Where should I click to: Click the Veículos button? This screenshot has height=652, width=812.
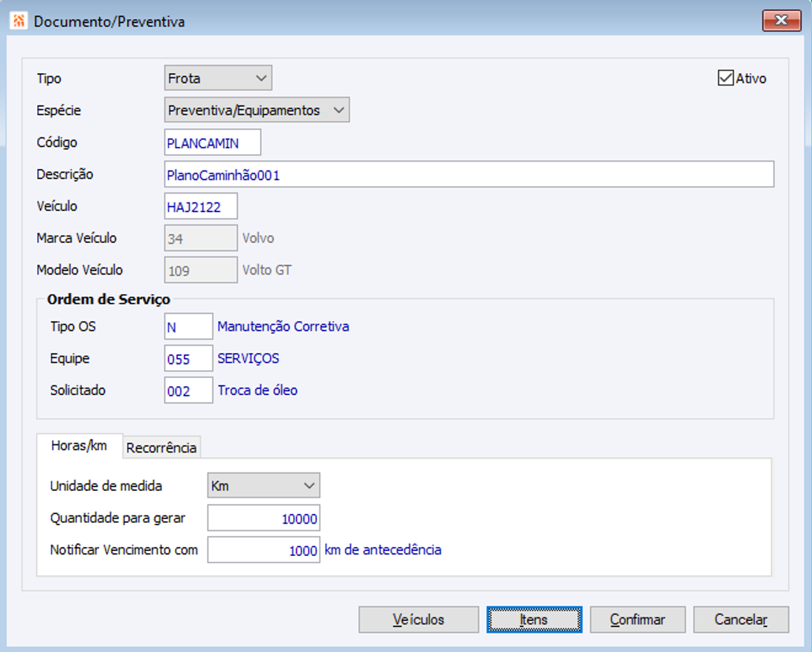point(418,620)
